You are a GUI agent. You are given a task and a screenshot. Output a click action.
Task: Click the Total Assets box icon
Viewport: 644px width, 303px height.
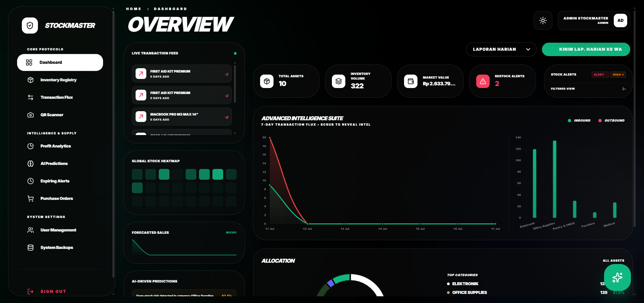tap(267, 81)
